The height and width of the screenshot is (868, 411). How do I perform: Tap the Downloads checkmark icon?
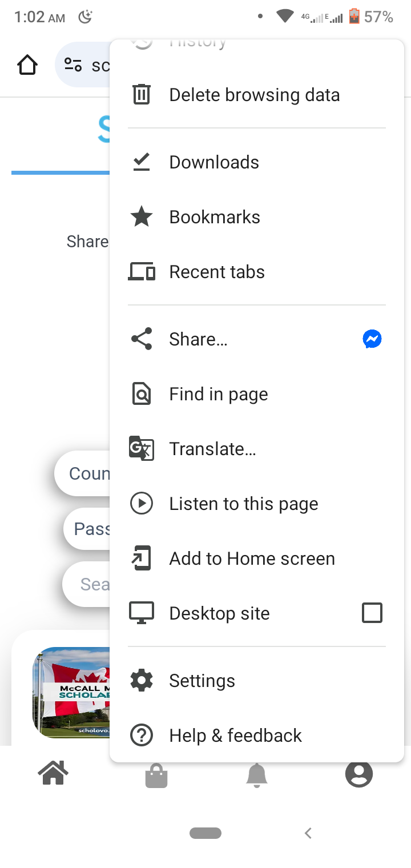point(141,162)
